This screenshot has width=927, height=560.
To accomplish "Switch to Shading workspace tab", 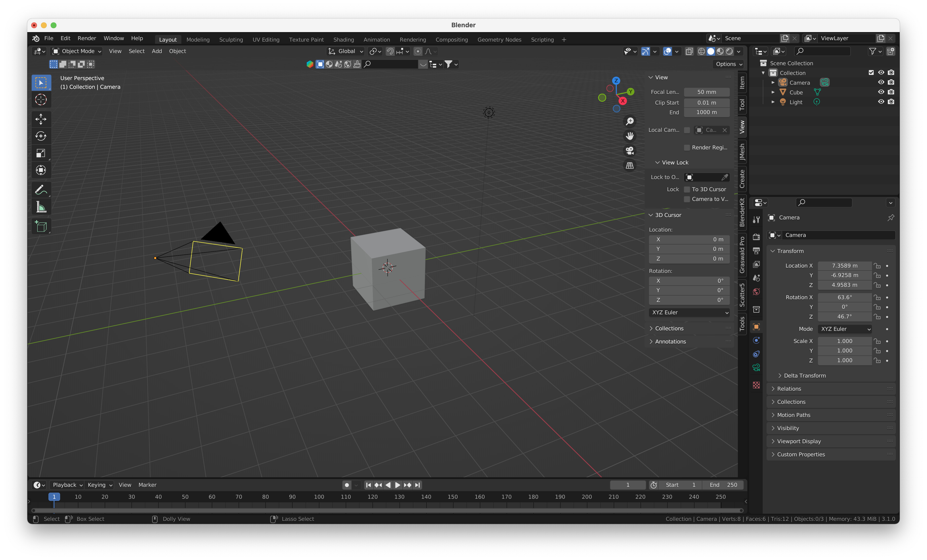I will [x=343, y=39].
